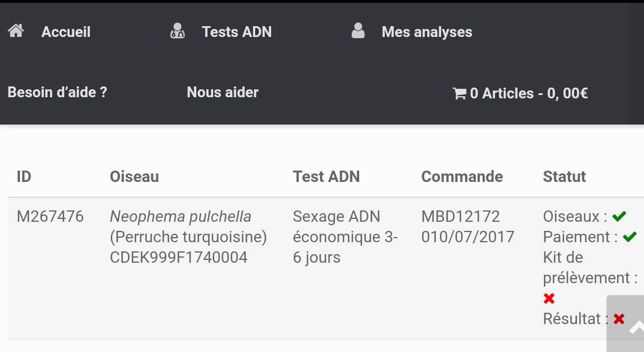Open the cart showing 0 Articles
644x352 pixels.
(528, 93)
